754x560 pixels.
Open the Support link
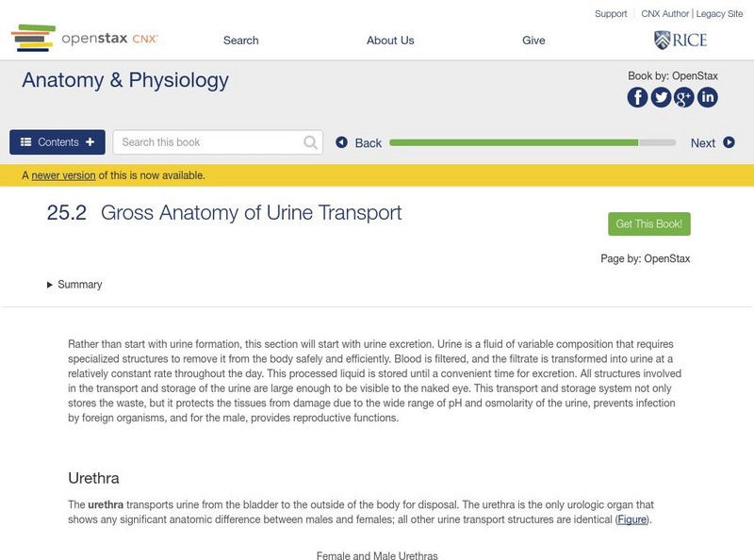(611, 14)
